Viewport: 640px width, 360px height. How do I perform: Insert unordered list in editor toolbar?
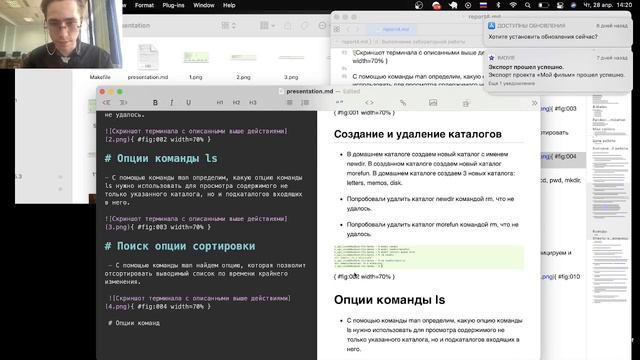(289, 103)
